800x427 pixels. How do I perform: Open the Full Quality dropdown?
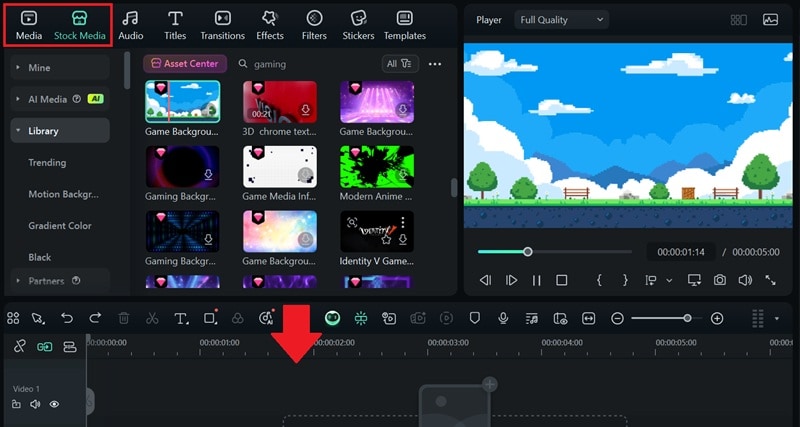[x=561, y=20]
